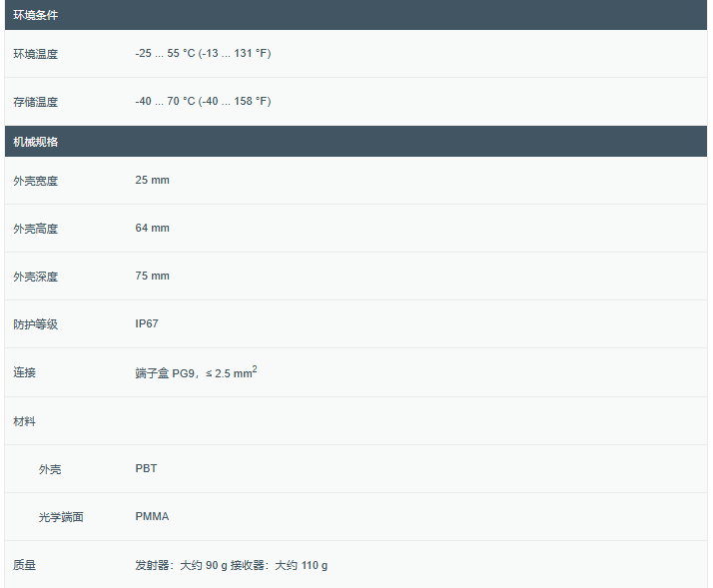This screenshot has height=588, width=713.
Task: Select the 外壳深度 label
Action: pyautogui.click(x=36, y=277)
